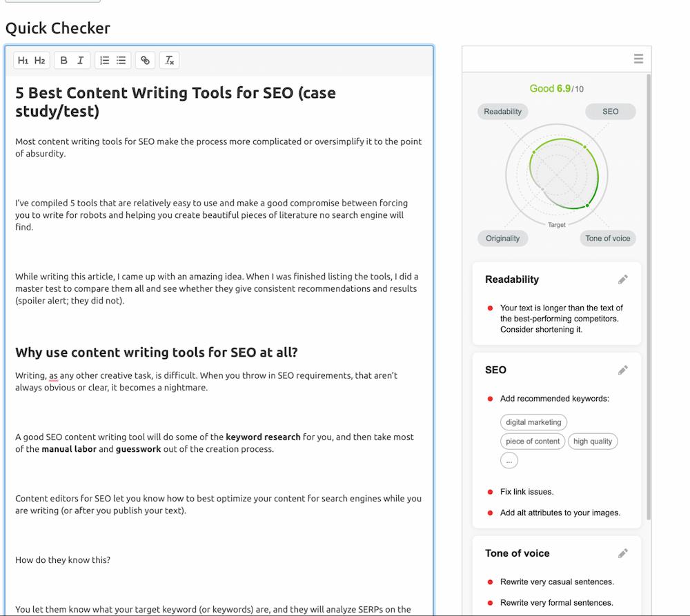Toggle bold formatting
This screenshot has height=616, width=690.
63,60
